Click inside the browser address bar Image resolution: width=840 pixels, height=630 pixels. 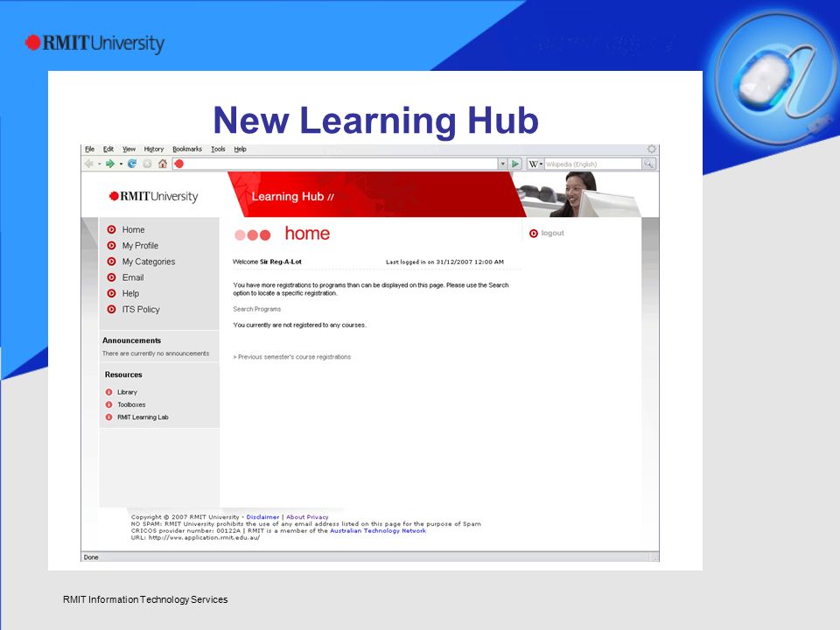click(x=340, y=164)
